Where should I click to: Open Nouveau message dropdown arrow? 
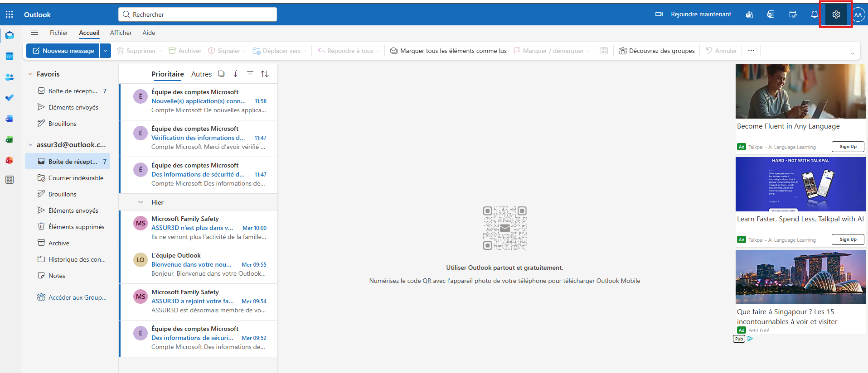[x=105, y=51]
